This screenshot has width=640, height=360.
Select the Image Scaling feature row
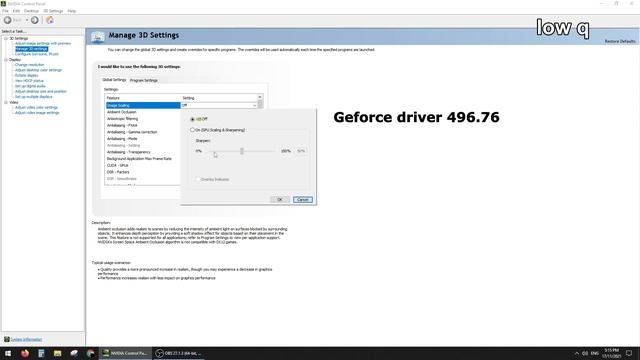click(x=142, y=105)
